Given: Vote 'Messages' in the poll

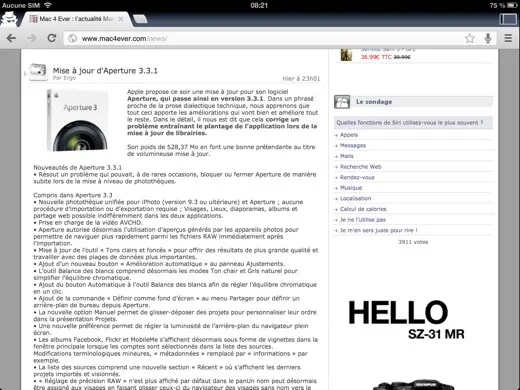Looking at the screenshot, I should 353,146.
